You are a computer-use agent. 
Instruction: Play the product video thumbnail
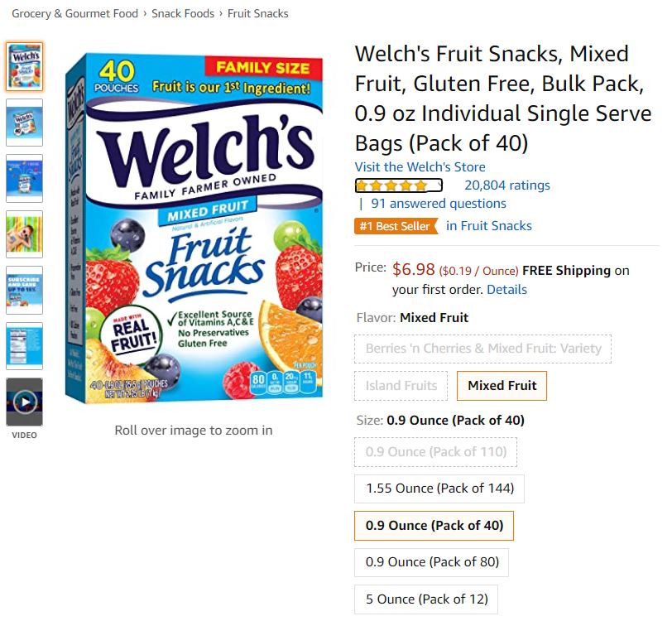point(24,402)
